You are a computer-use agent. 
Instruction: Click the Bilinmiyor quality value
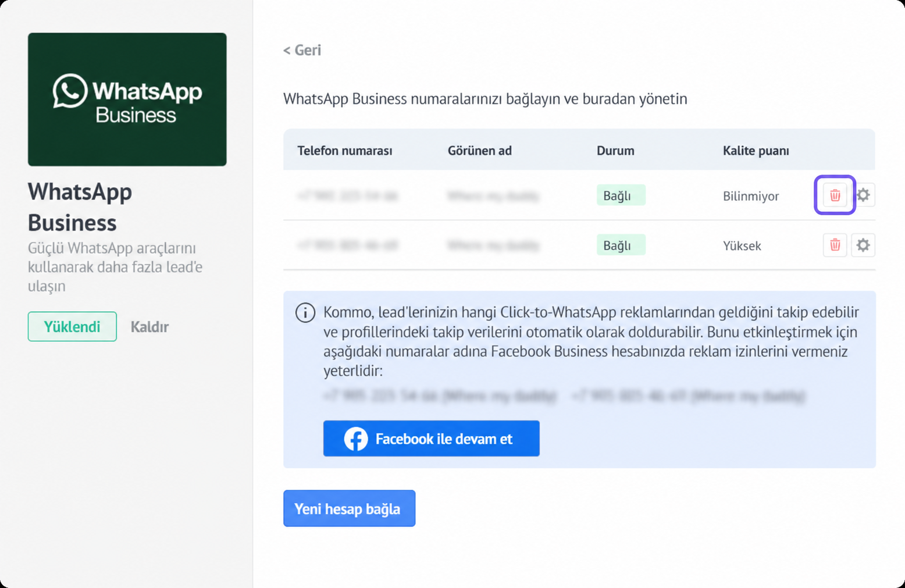(x=751, y=196)
